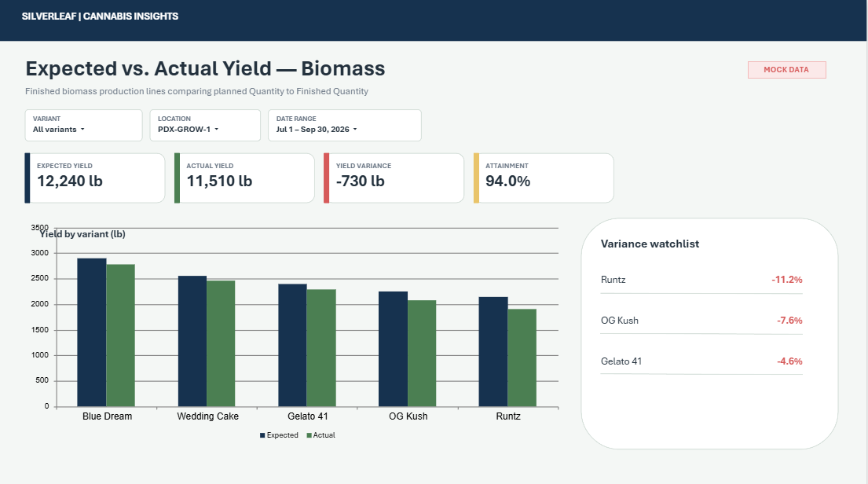This screenshot has width=868, height=484.
Task: Click the MOCK DATA badge
Action: click(786, 70)
